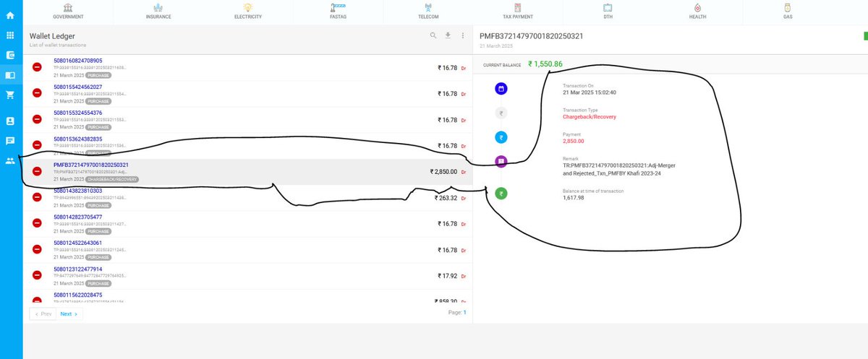Screen dimensions: 868x359
Task: Go to Next page of transactions
Action: 69,314
